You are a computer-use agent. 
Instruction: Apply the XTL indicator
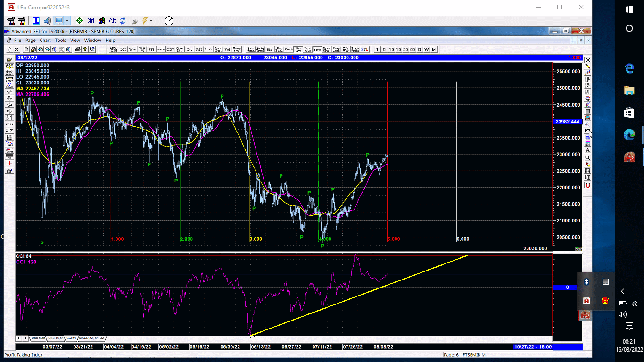pos(364,49)
